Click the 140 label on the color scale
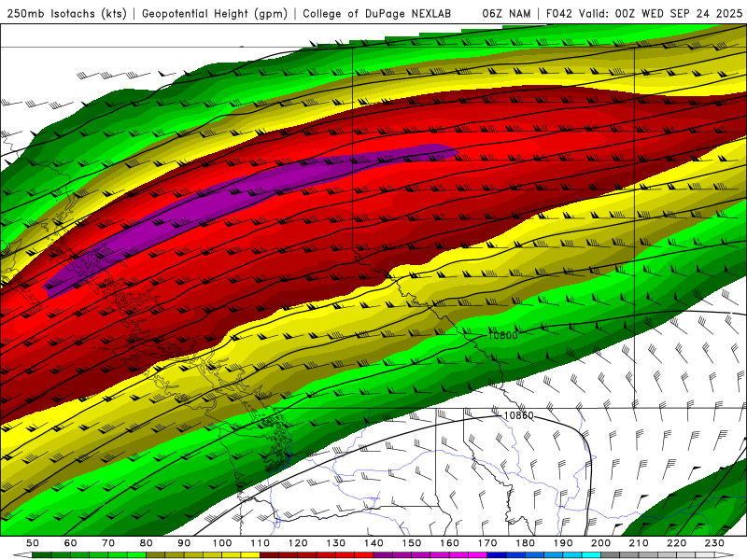 (x=373, y=543)
